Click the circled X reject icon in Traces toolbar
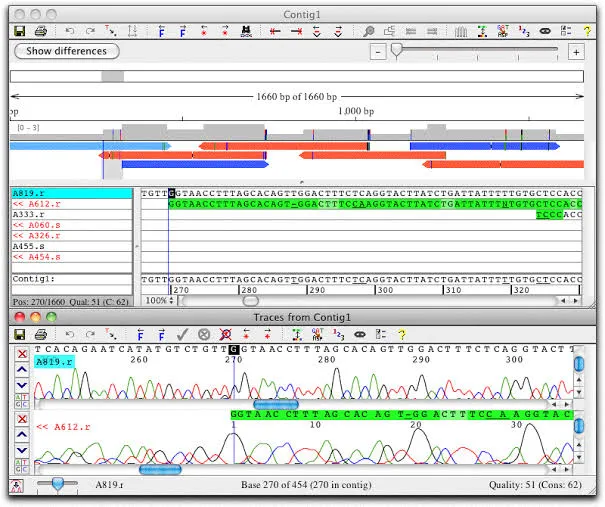Image resolution: width=605 pixels, height=507 pixels. tap(204, 334)
